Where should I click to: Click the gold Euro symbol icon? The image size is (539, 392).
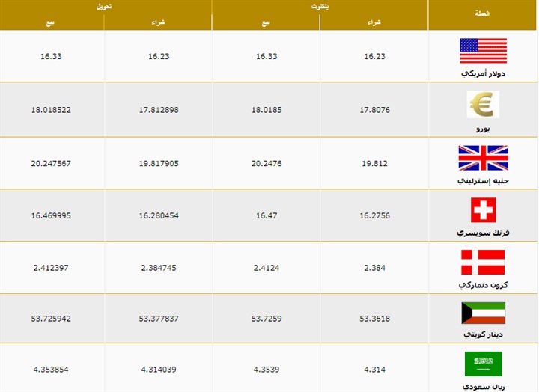(x=483, y=105)
